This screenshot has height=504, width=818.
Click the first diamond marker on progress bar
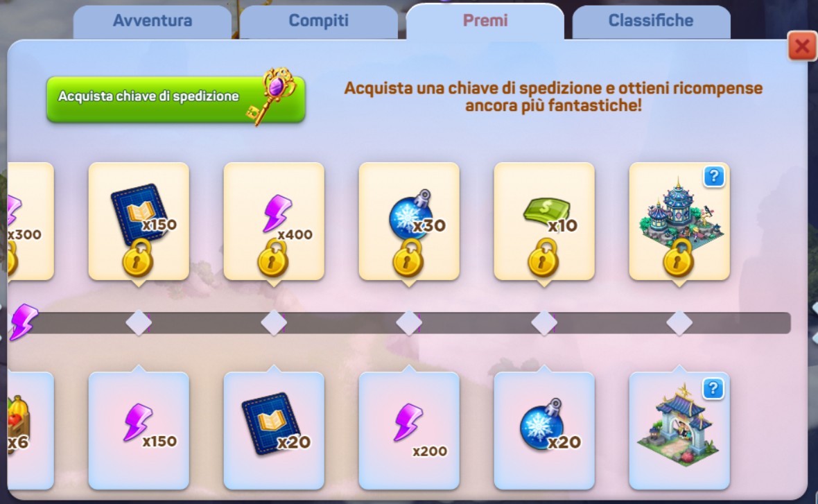(x=139, y=323)
